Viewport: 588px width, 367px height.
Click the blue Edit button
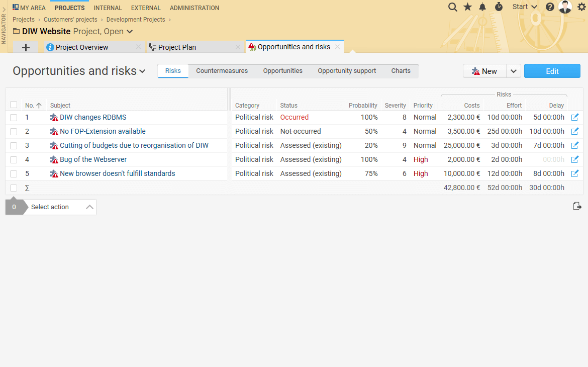pos(552,71)
